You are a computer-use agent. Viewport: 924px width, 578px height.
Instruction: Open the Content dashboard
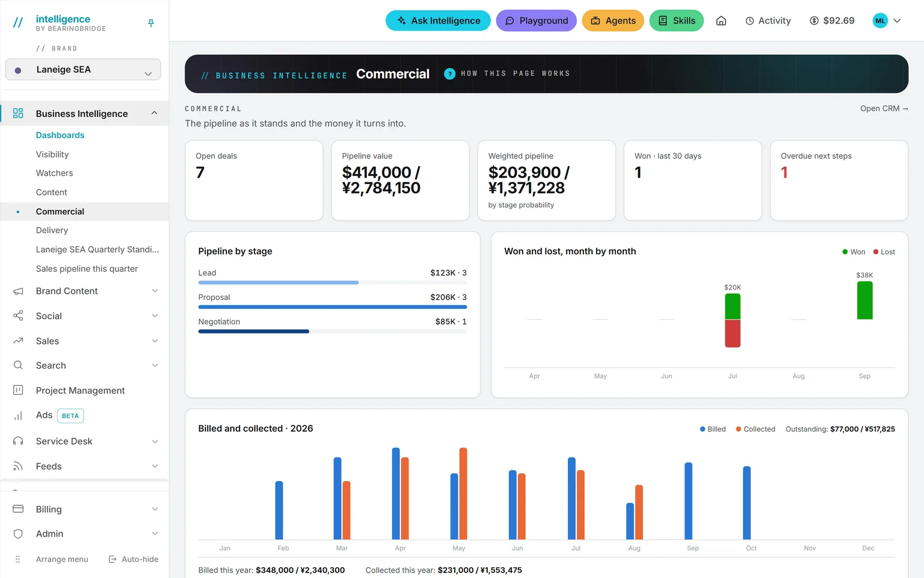[51, 192]
